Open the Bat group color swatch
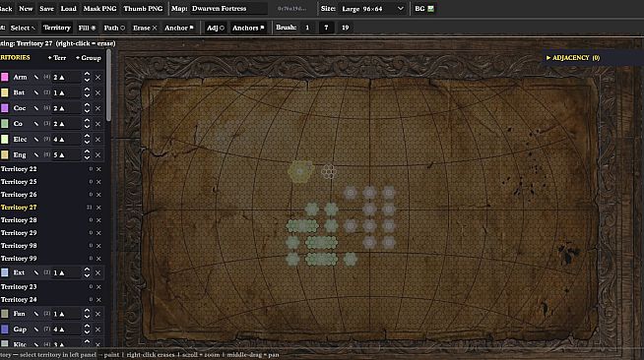The width and height of the screenshot is (644, 360). [x=5, y=92]
